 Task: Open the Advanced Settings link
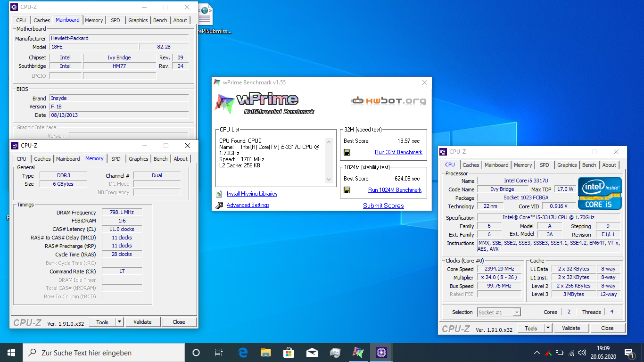coord(248,205)
